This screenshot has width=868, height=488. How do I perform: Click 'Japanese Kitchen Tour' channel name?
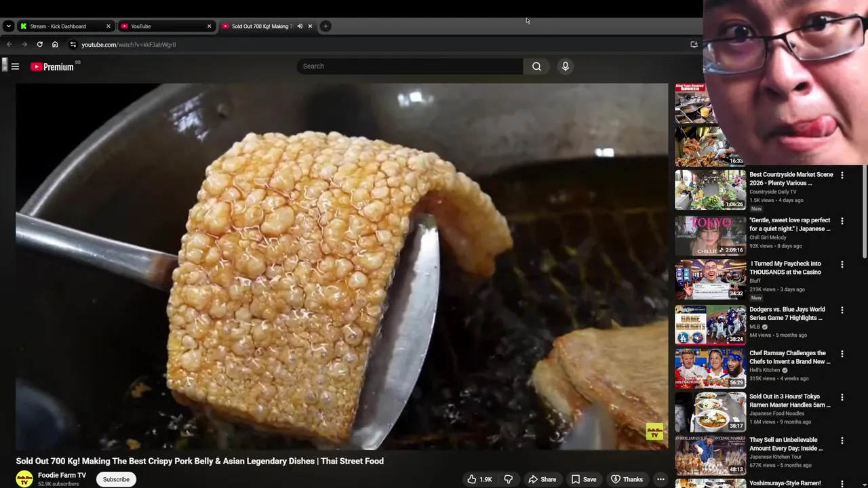pyautogui.click(x=775, y=457)
